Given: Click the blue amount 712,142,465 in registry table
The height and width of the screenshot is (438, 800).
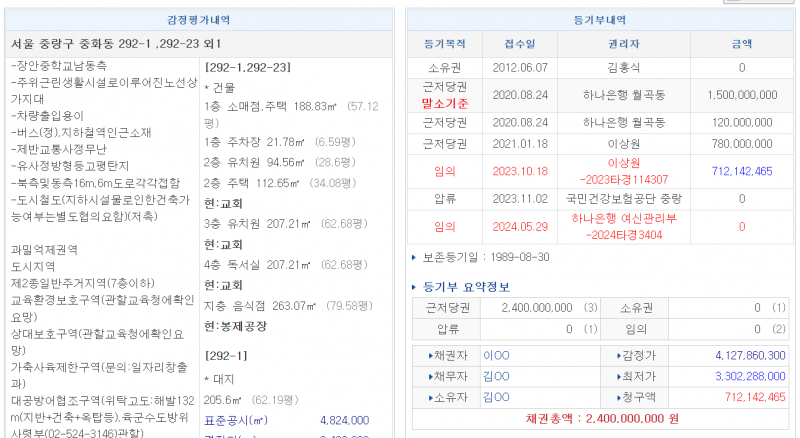Looking at the screenshot, I should pyautogui.click(x=741, y=172).
